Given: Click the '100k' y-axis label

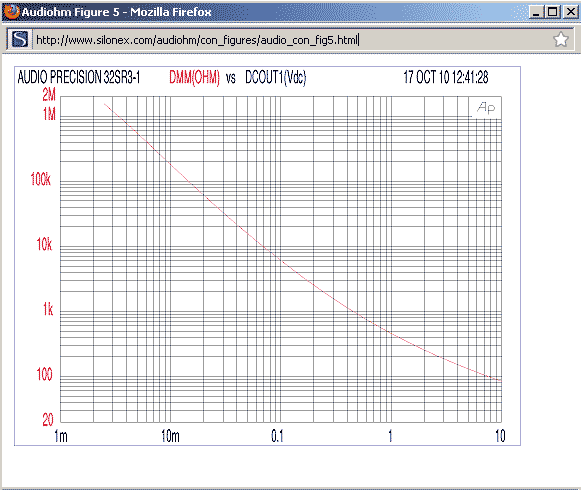Looking at the screenshot, I should tap(40, 179).
